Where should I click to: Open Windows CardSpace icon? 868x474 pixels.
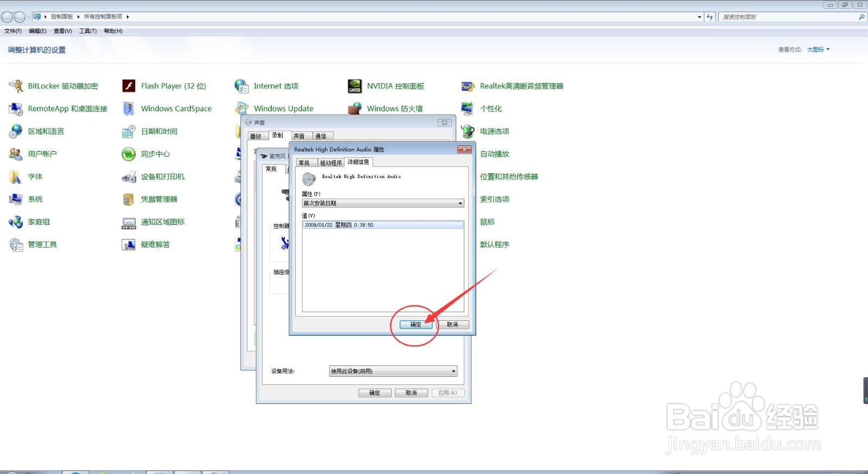[129, 109]
